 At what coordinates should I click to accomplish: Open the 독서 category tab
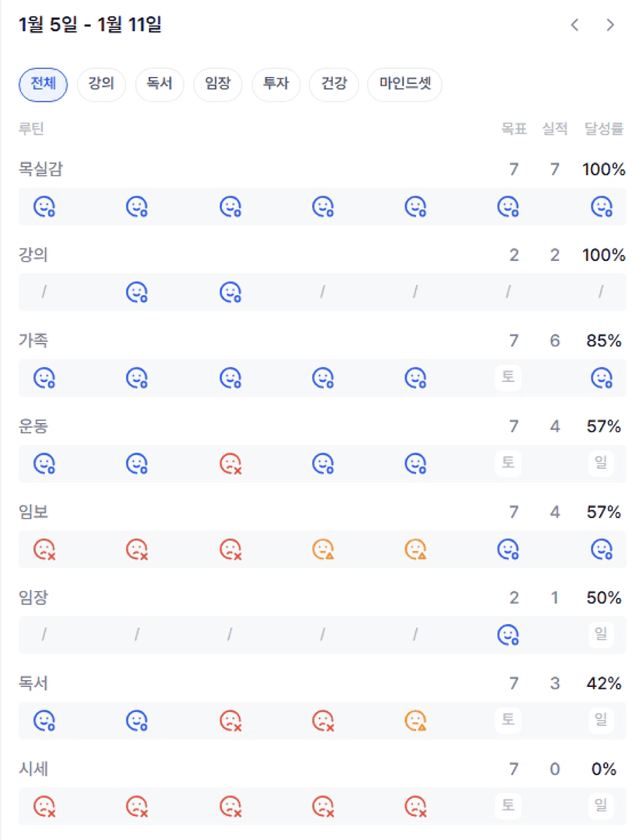159,84
